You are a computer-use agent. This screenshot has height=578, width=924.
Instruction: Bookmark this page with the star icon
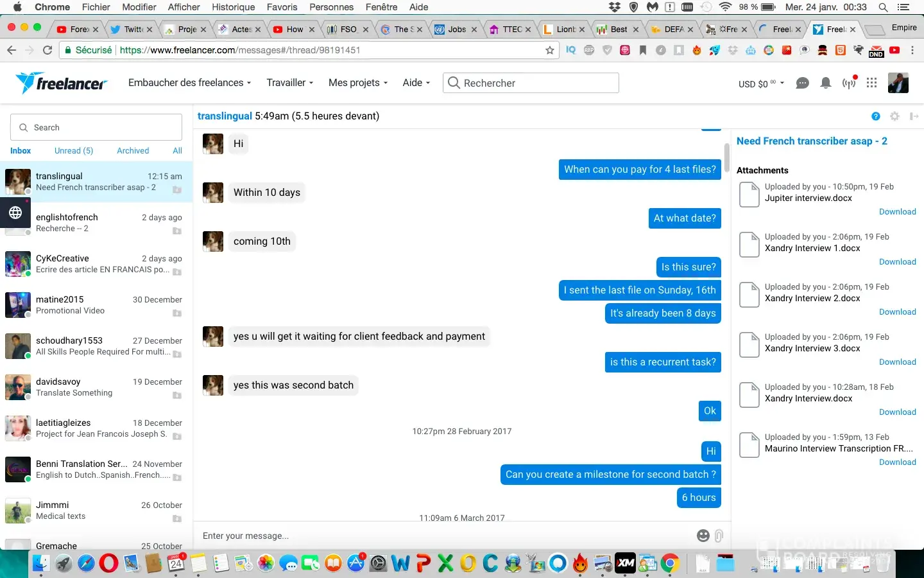pos(550,50)
